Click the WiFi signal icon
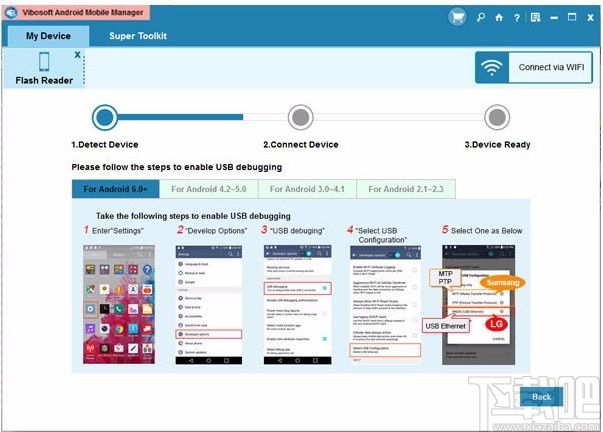The image size is (603, 432). point(492,68)
